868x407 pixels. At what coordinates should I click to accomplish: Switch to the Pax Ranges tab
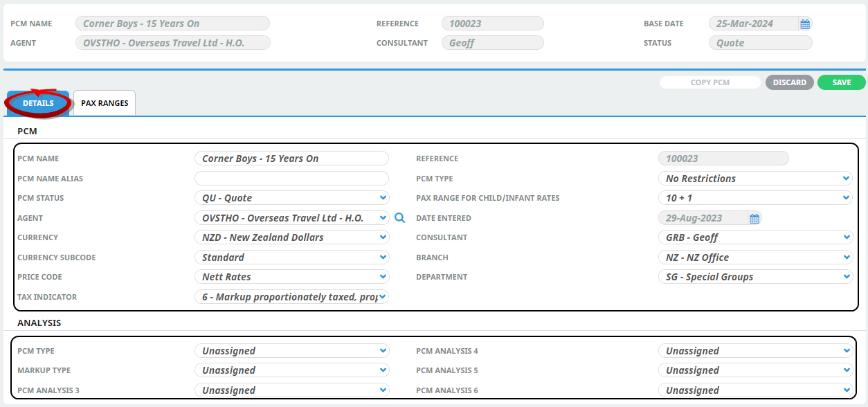105,103
